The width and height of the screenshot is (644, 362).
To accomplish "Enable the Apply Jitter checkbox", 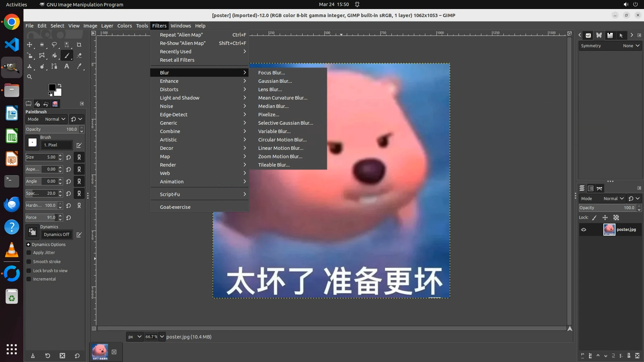I will 29,253.
